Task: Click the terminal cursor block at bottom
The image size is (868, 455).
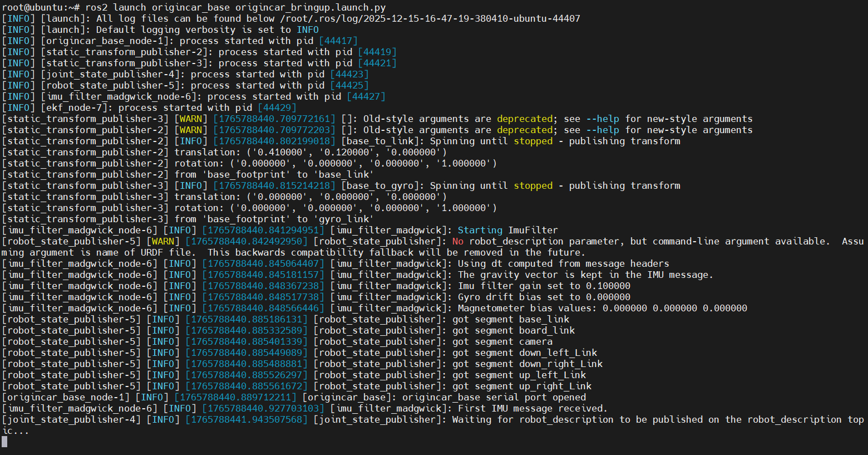Action: point(4,442)
